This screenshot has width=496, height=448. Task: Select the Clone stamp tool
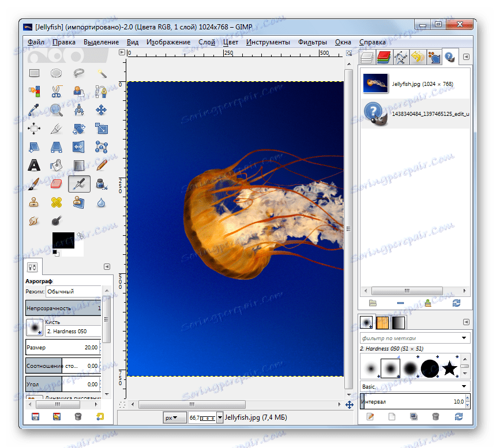tap(34, 202)
